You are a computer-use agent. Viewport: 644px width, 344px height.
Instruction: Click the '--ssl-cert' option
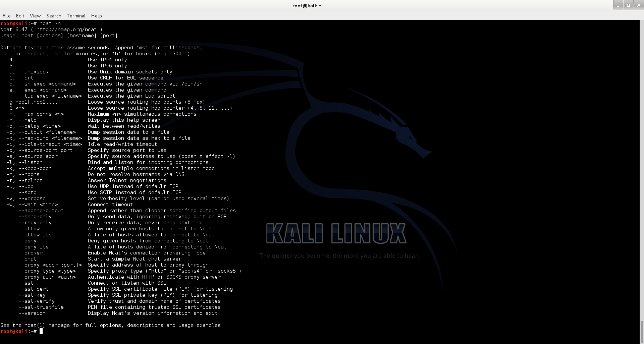34,289
